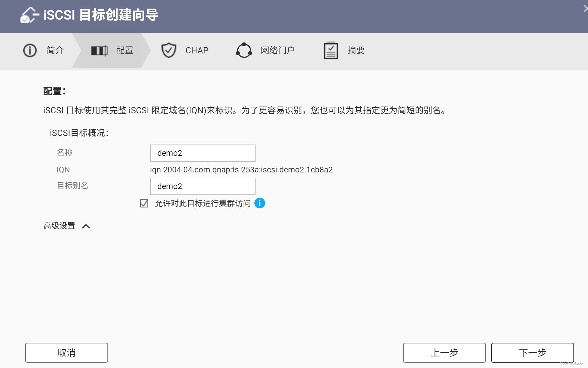Image resolution: width=588 pixels, height=368 pixels.
Task: Click the 上一步 previous step button
Action: click(444, 353)
